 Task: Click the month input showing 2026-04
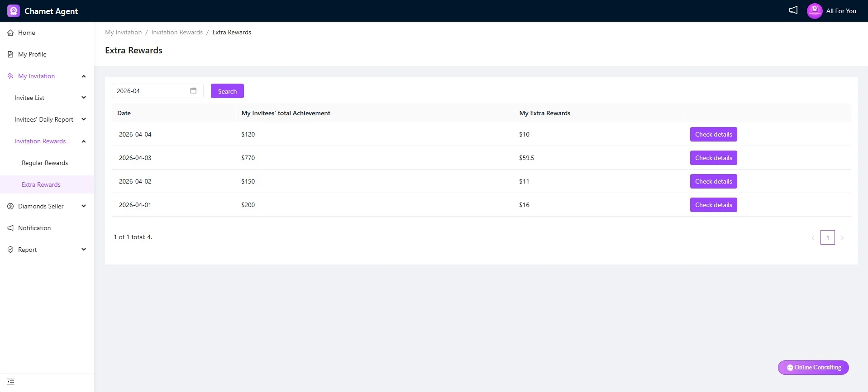[157, 91]
